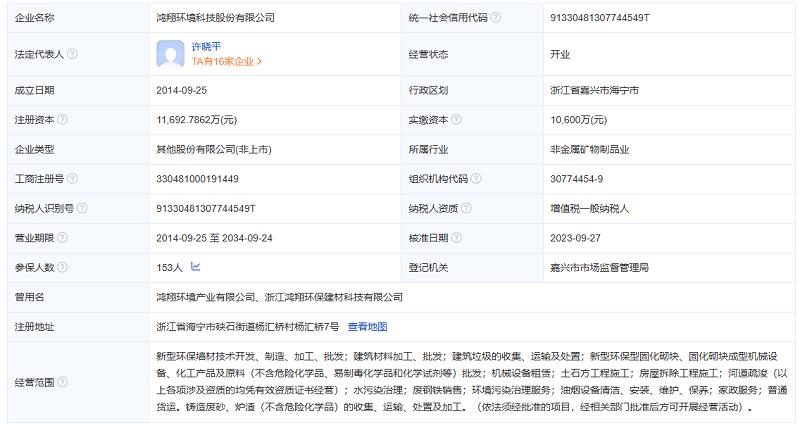Screen dimensions: 800x428
Task: Click the 登记机关 label cell
Action: point(472,267)
